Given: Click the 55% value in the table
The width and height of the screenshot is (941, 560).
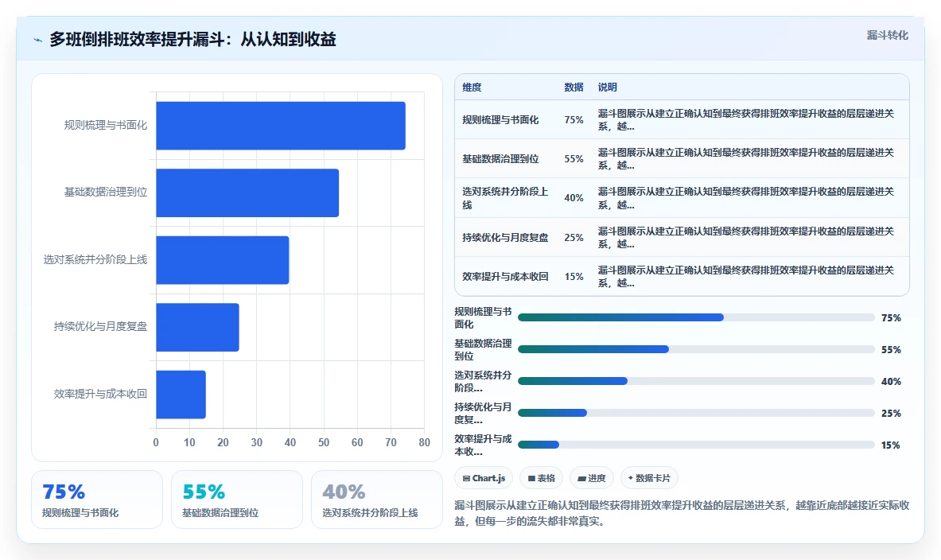Looking at the screenshot, I should [x=574, y=159].
